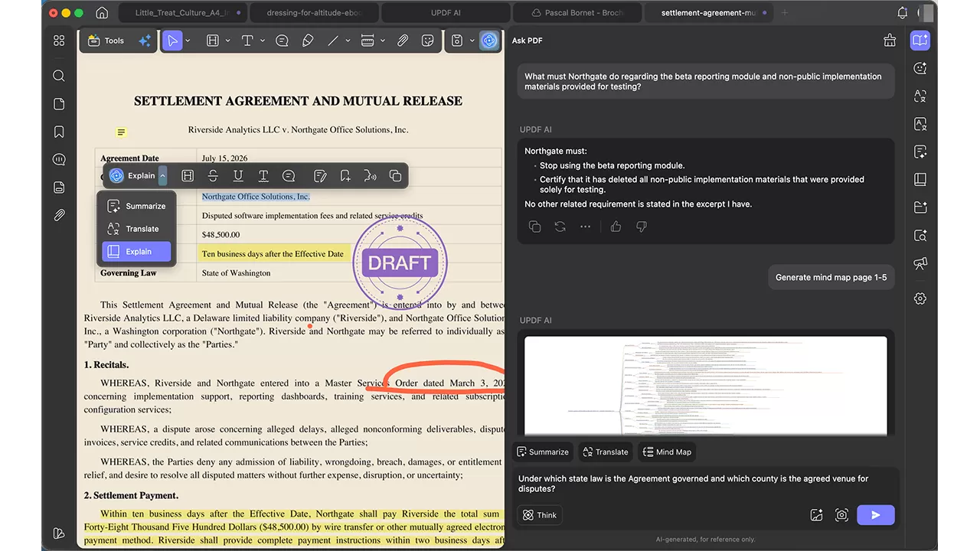Select the pencil drawing tool
Viewport: 980px width, 551px height.
(x=308, y=41)
